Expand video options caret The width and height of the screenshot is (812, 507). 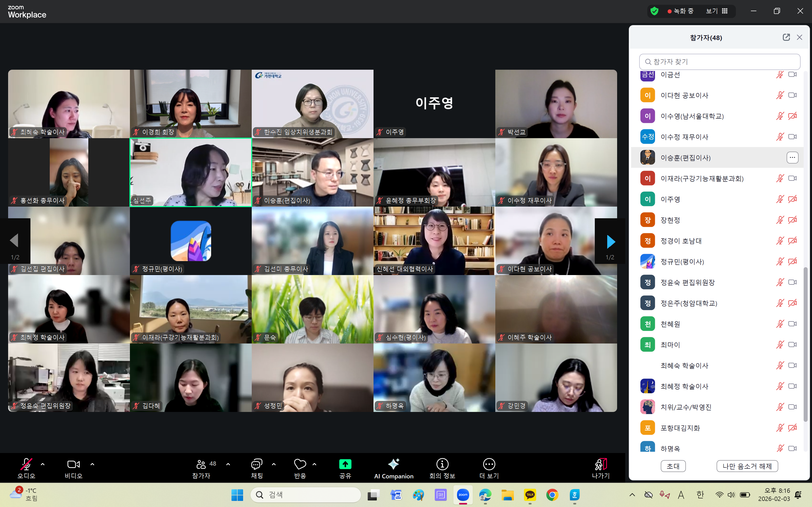coord(92,464)
